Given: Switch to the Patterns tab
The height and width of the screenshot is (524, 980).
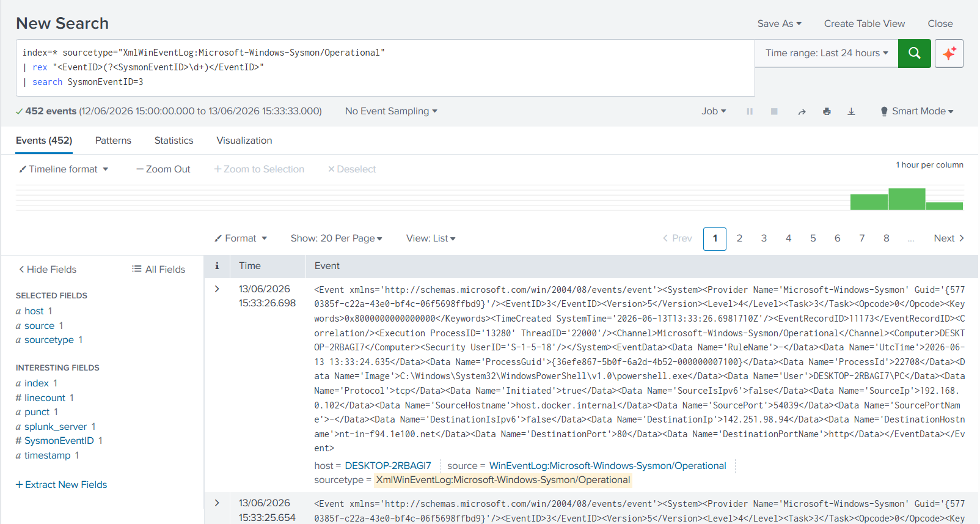Looking at the screenshot, I should pyautogui.click(x=113, y=141).
